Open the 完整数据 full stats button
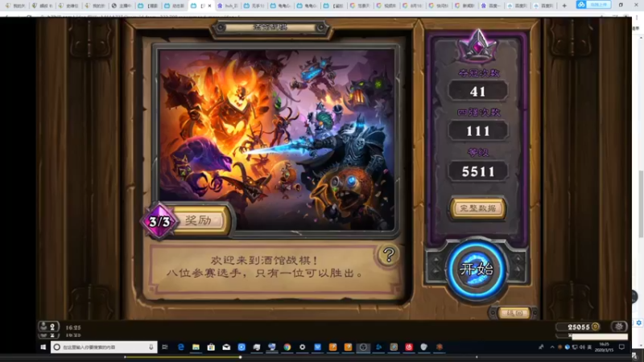This screenshot has width=644, height=362. 477,208
